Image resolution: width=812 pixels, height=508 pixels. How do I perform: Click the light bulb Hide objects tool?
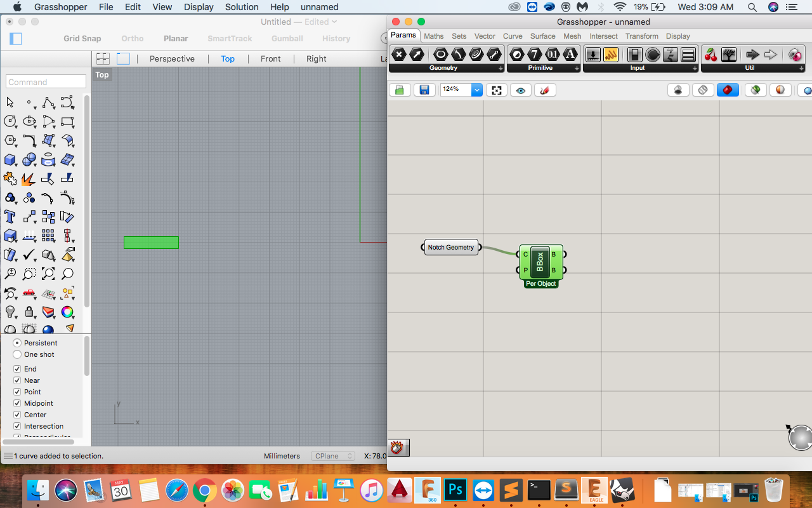point(10,312)
